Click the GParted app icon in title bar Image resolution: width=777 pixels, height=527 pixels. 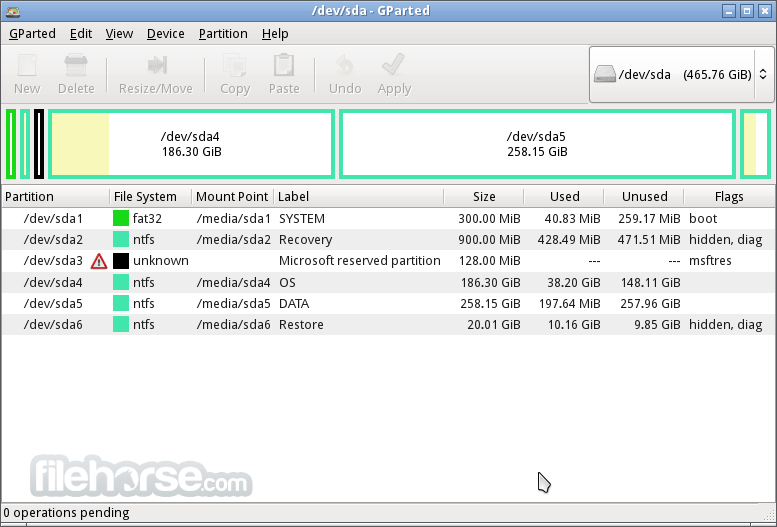(x=13, y=11)
